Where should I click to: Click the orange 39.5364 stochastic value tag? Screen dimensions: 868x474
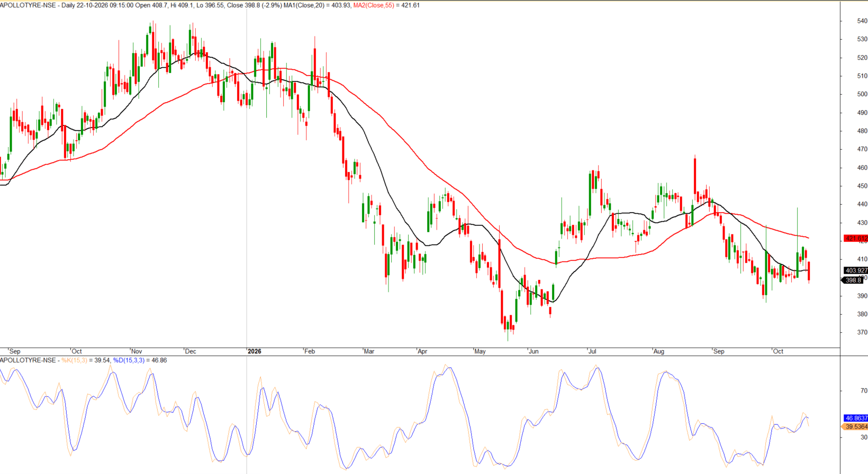[x=855, y=426]
